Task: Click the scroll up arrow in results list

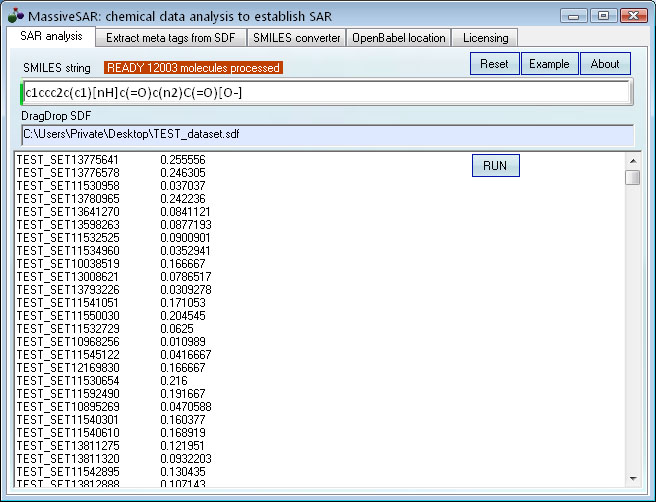Action: click(x=632, y=160)
